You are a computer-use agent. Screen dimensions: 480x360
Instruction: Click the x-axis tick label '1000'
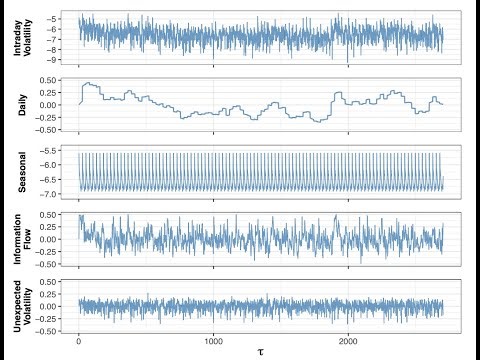(213, 341)
